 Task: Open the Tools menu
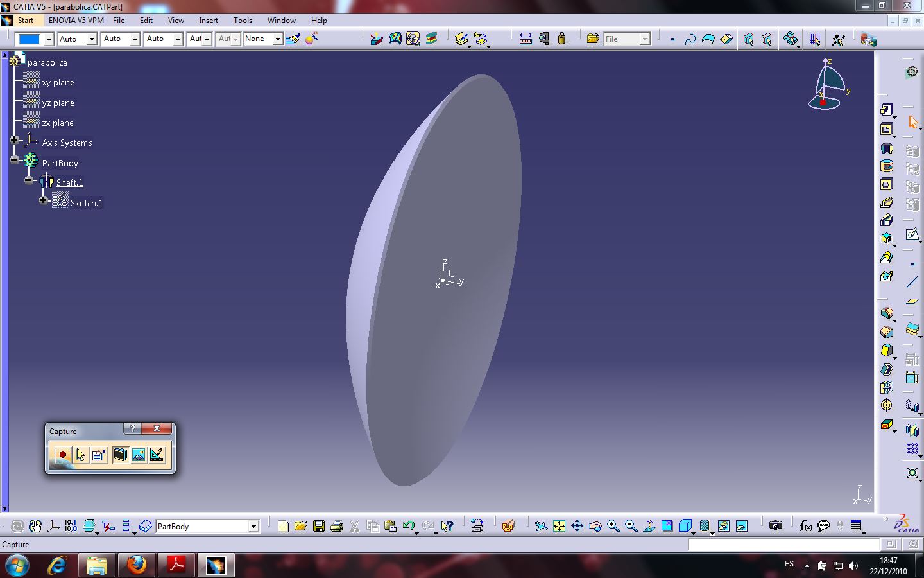[243, 21]
